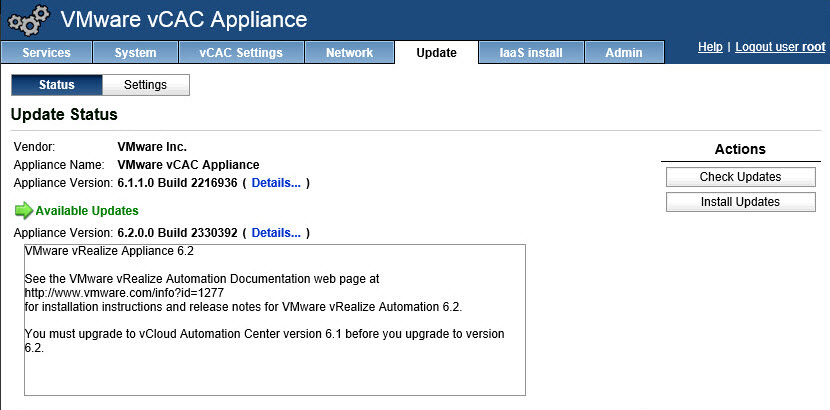This screenshot has width=830, height=410.
Task: Click the green Available Updates arrow icon
Action: [23, 211]
